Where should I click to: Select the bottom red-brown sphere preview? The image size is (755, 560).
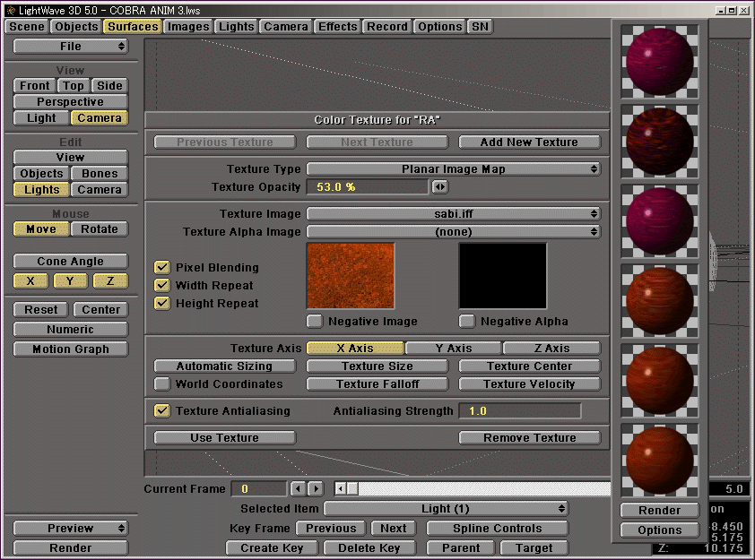pos(660,459)
